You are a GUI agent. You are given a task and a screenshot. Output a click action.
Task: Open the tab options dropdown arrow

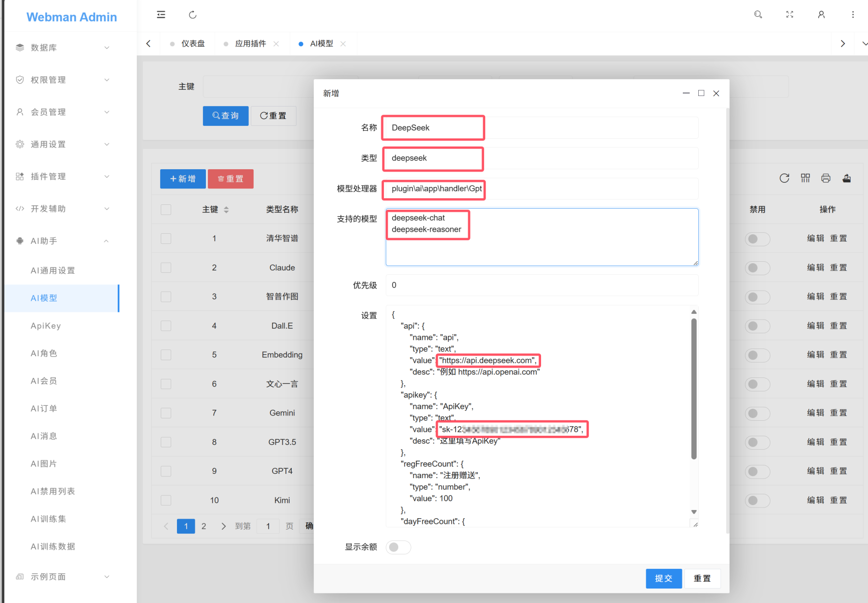click(x=864, y=43)
